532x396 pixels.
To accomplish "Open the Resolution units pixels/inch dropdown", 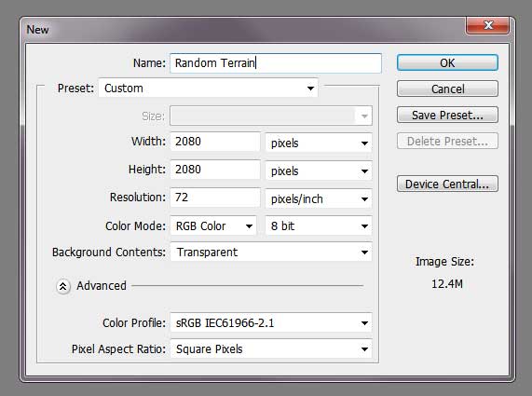I will [x=319, y=198].
